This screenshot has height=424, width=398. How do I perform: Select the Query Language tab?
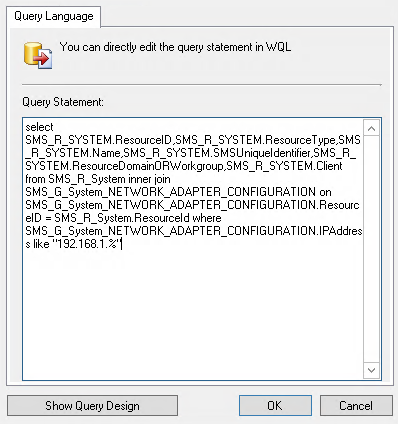54,16
